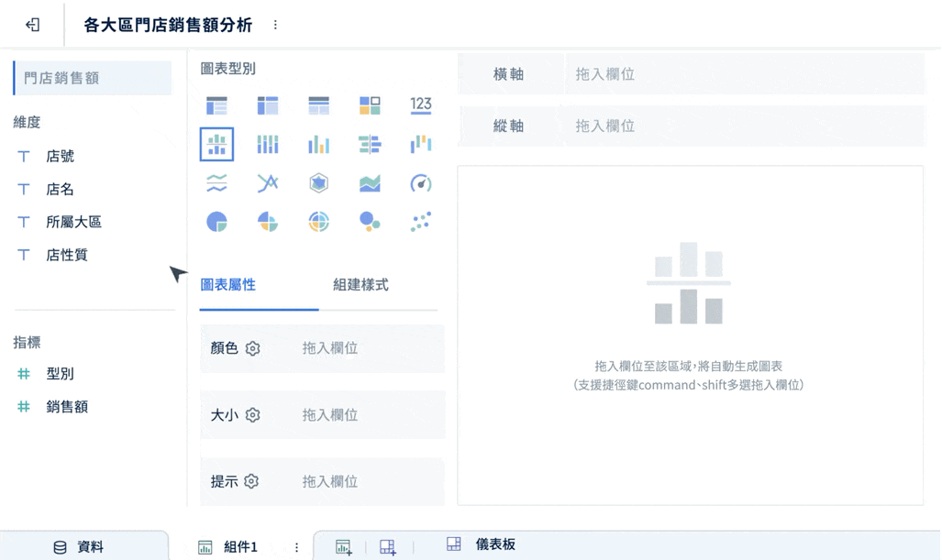Image resolution: width=942 pixels, height=560 pixels.
Task: Click the add component icon in bottom bar
Action: coord(343,544)
